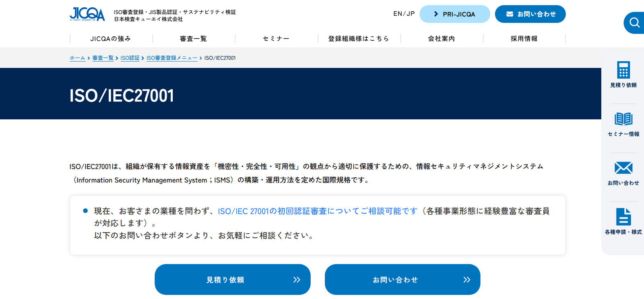Open the ISO/IEC 27001の初回認証審査 link
This screenshot has width=644, height=299.
(318, 211)
